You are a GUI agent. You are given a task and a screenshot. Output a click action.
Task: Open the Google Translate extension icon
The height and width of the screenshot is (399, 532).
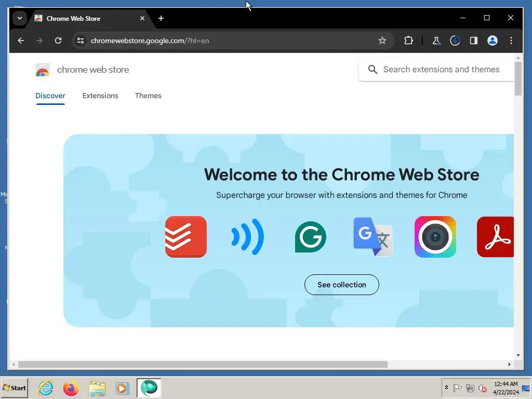pos(373,237)
